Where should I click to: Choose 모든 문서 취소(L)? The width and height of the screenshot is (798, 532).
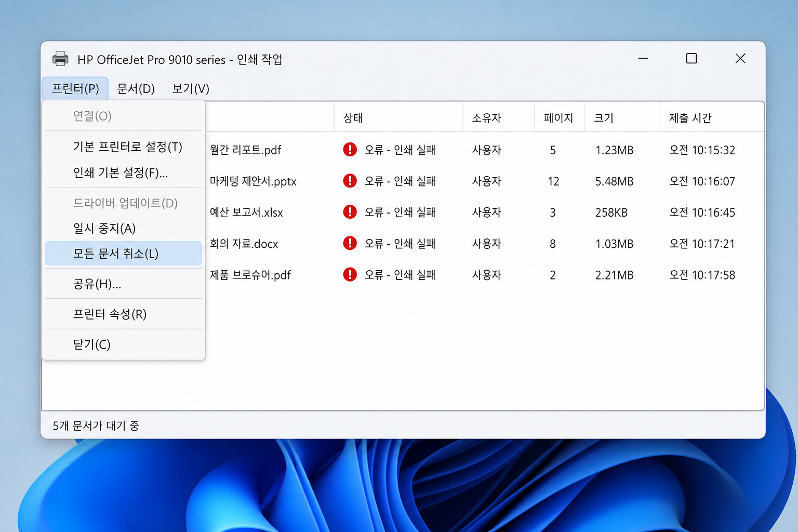pyautogui.click(x=124, y=254)
